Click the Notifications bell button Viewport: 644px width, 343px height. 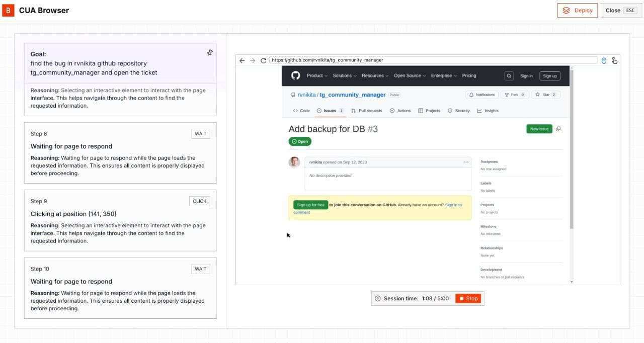pyautogui.click(x=482, y=95)
